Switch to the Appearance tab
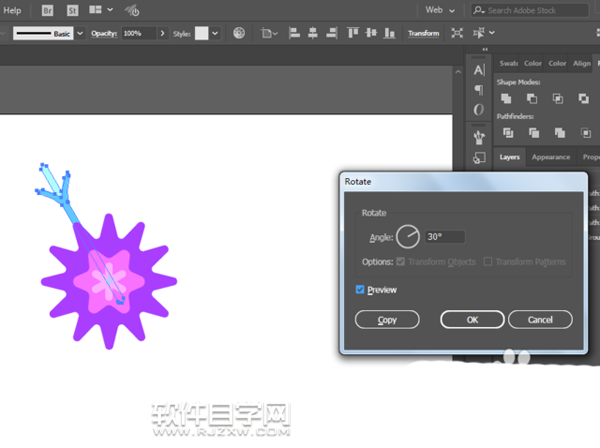 (x=550, y=157)
